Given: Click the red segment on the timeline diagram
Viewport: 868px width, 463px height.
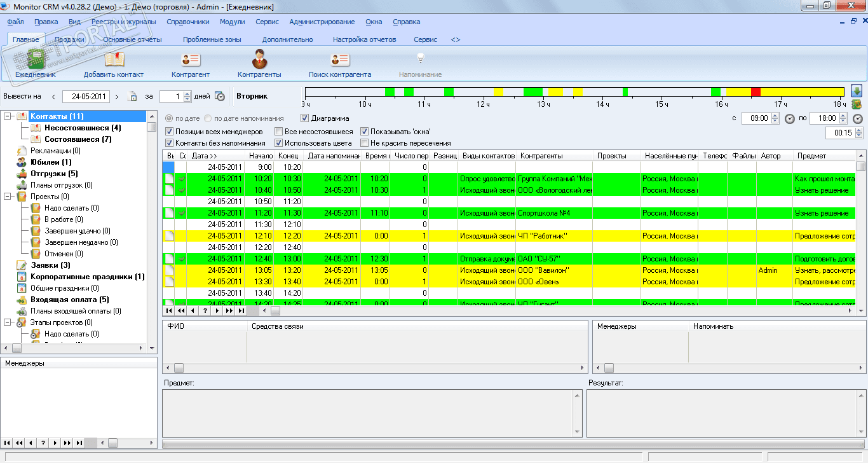Looking at the screenshot, I should click(x=756, y=92).
